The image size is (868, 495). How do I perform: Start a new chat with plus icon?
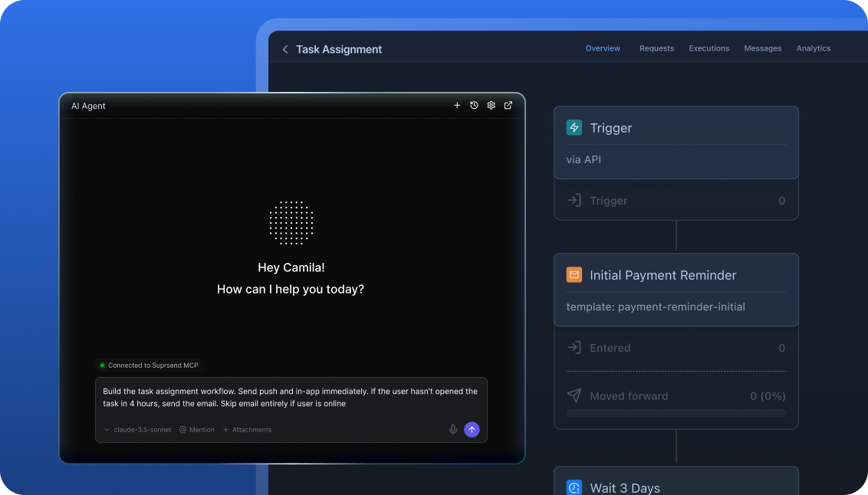[457, 105]
